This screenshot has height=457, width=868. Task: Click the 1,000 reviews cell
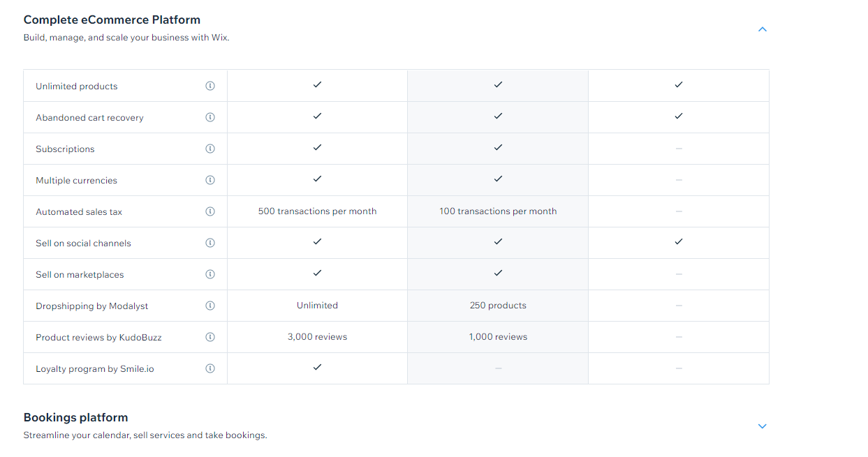pyautogui.click(x=498, y=337)
